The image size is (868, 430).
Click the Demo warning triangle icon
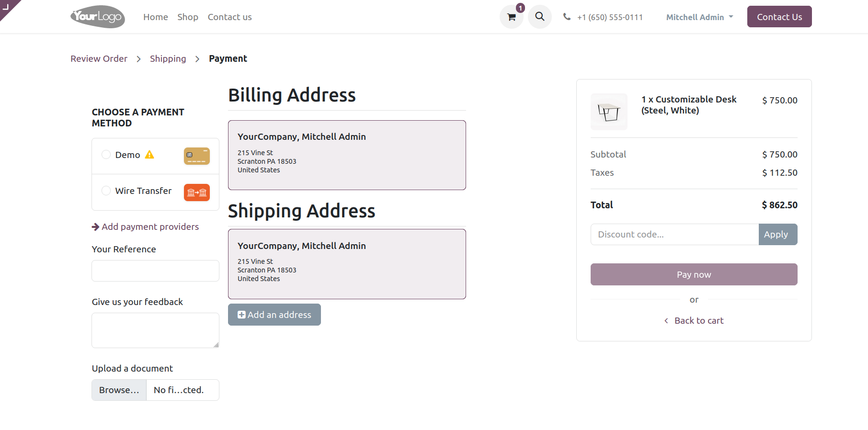tap(149, 155)
